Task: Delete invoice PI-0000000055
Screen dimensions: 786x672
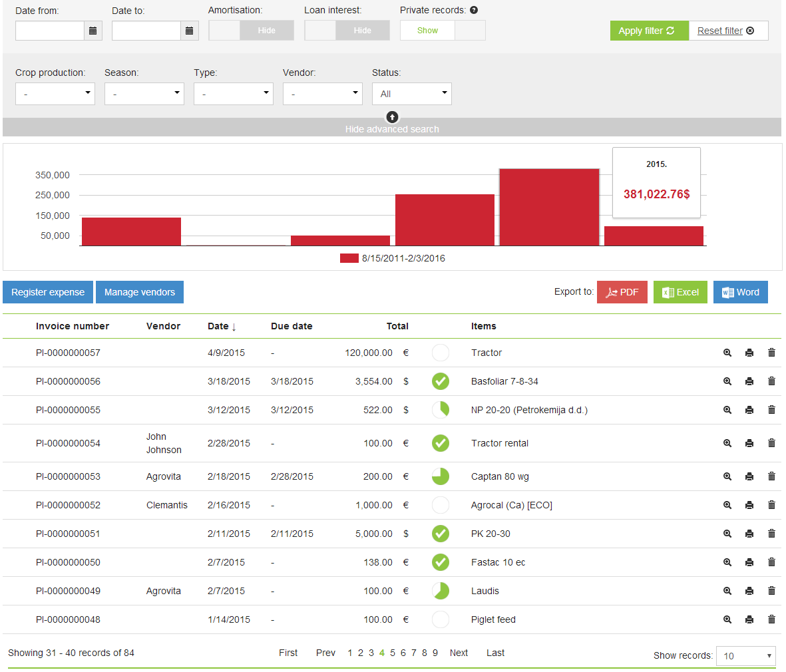Action: click(771, 410)
